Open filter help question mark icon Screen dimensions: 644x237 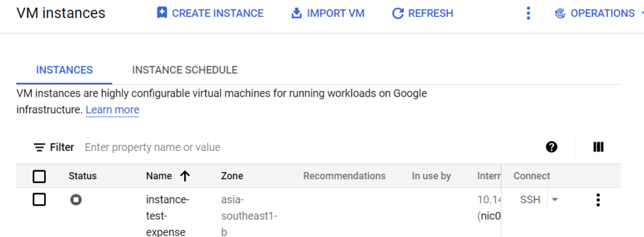552,146
